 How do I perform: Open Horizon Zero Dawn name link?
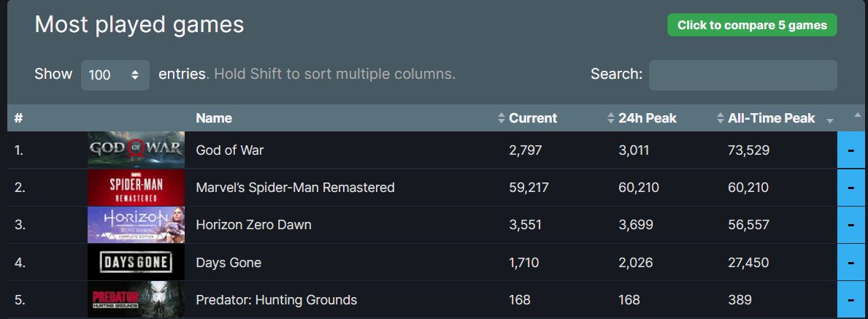pos(253,225)
